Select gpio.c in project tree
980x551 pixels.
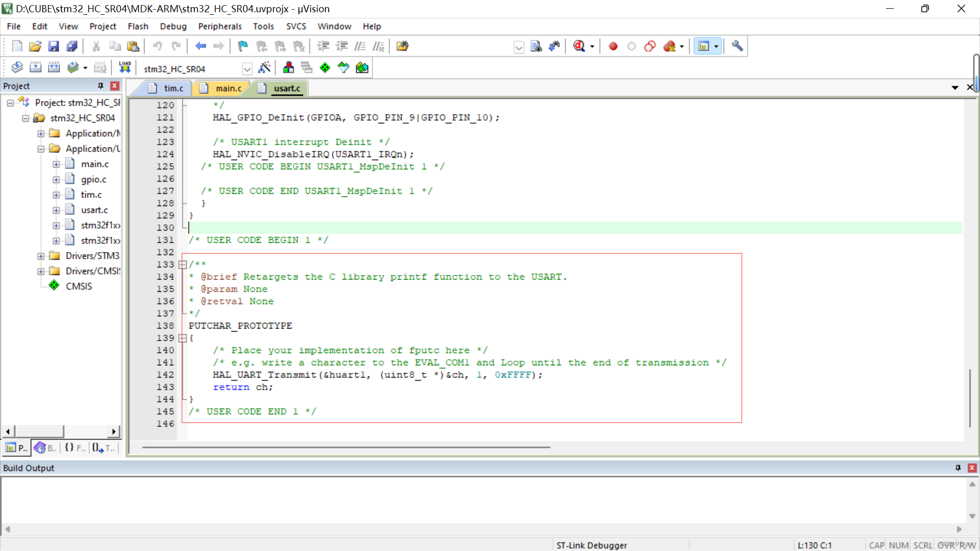93,179
